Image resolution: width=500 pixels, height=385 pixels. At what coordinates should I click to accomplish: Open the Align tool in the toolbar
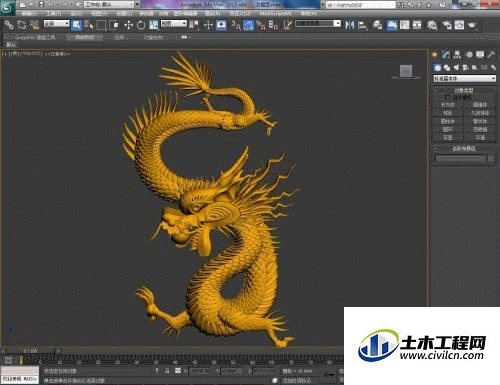pos(362,25)
